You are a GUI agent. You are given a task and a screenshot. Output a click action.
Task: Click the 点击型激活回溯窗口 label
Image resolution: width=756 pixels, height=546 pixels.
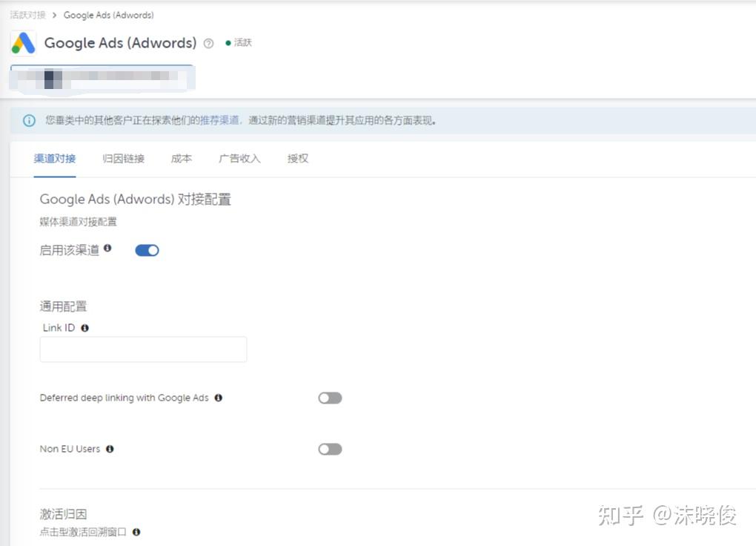click(x=83, y=532)
